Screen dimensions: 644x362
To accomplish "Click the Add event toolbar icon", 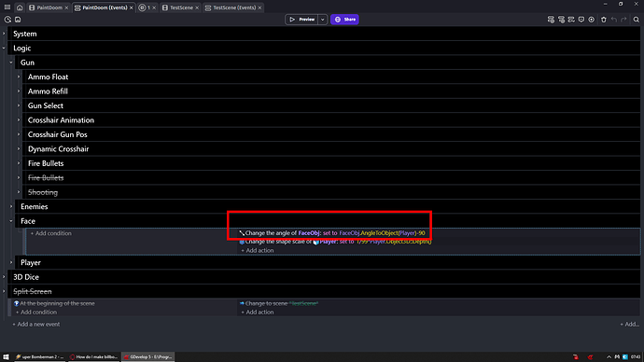I will [x=551, y=20].
